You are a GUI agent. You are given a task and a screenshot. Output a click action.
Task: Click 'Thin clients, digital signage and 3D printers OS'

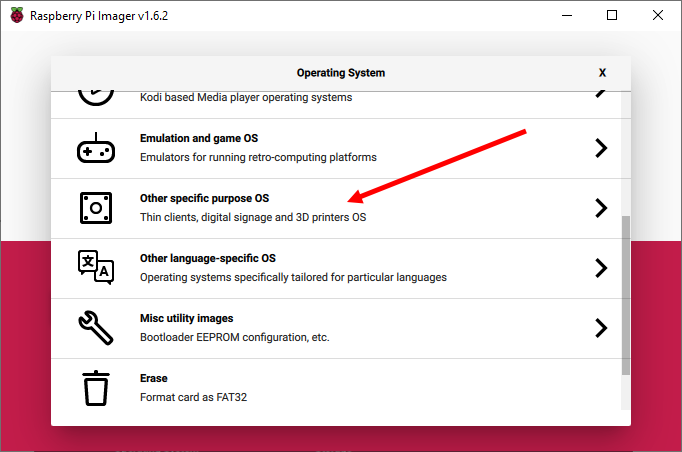pyautogui.click(x=253, y=217)
